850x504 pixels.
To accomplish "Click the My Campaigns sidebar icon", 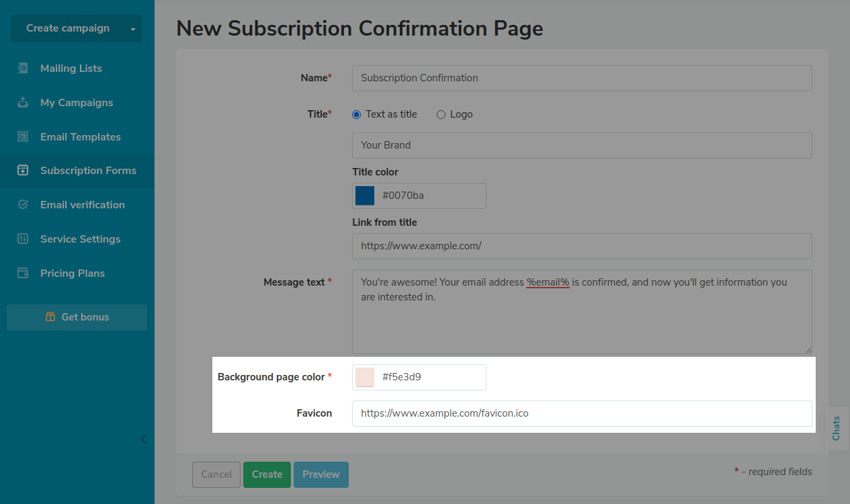I will (x=23, y=103).
